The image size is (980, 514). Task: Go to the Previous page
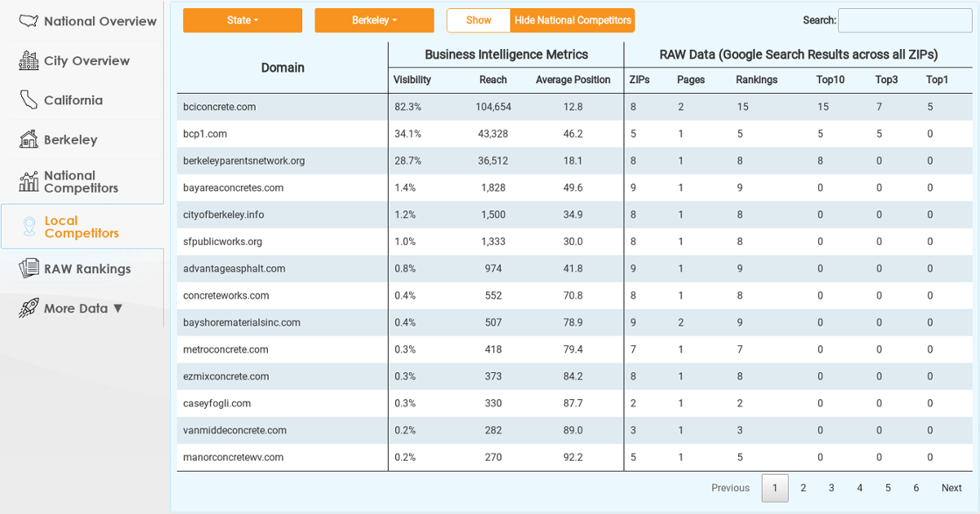tap(730, 488)
